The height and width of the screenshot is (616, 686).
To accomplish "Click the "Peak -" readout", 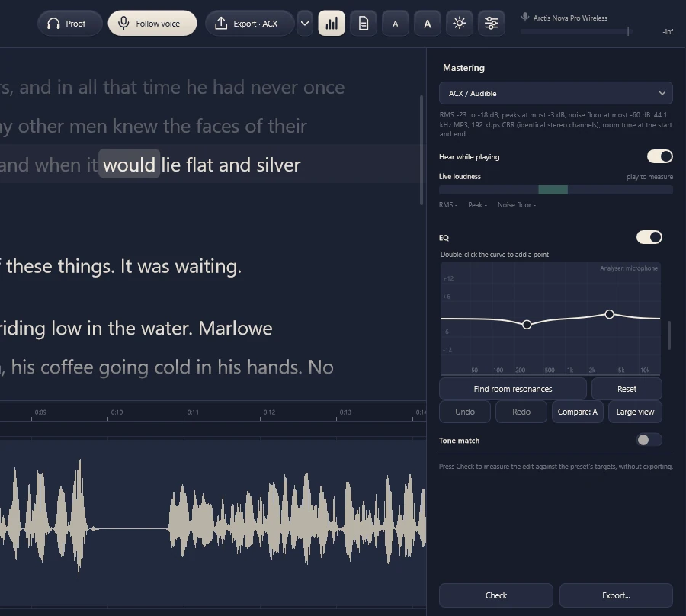I will tap(477, 205).
